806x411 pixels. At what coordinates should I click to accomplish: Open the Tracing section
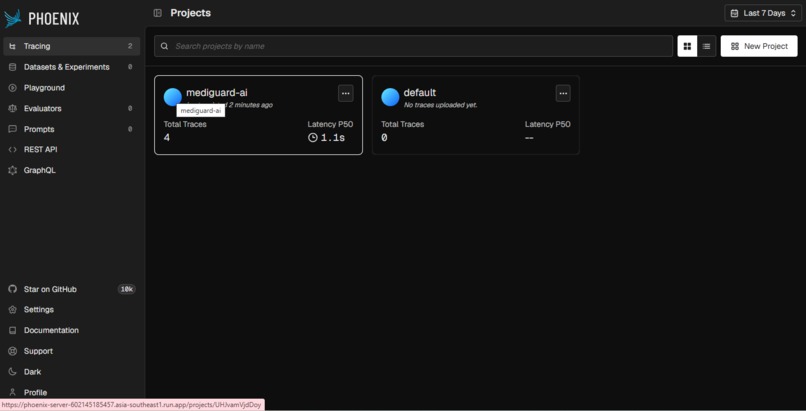(x=71, y=46)
